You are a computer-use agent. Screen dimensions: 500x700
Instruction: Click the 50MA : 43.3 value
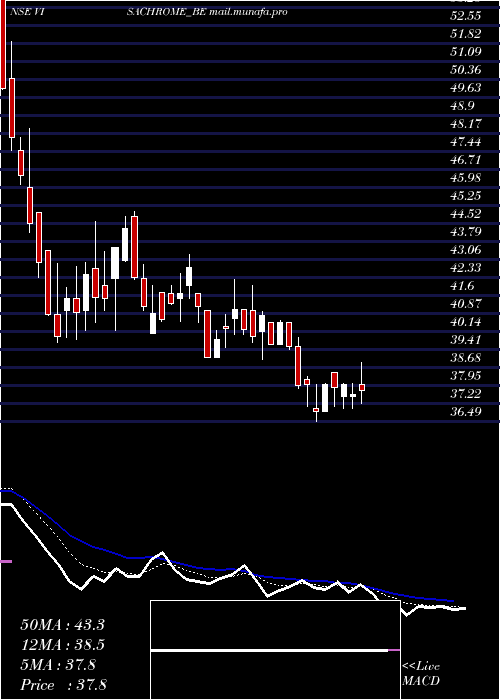tap(62, 625)
